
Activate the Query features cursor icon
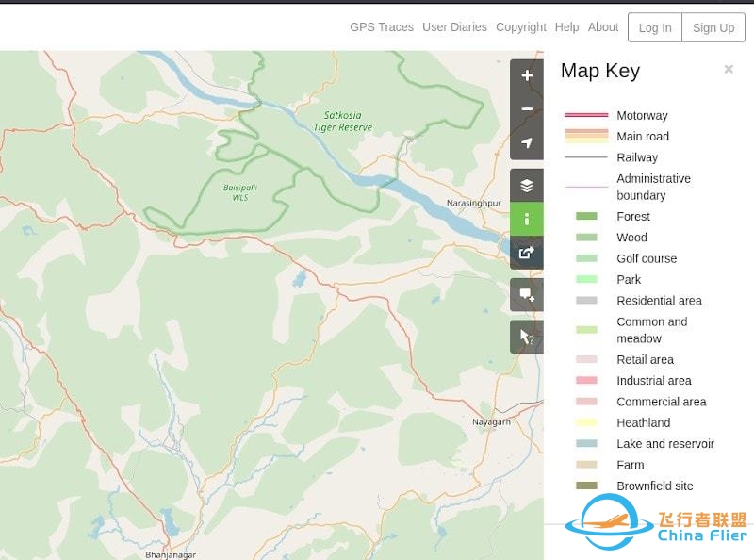click(527, 337)
